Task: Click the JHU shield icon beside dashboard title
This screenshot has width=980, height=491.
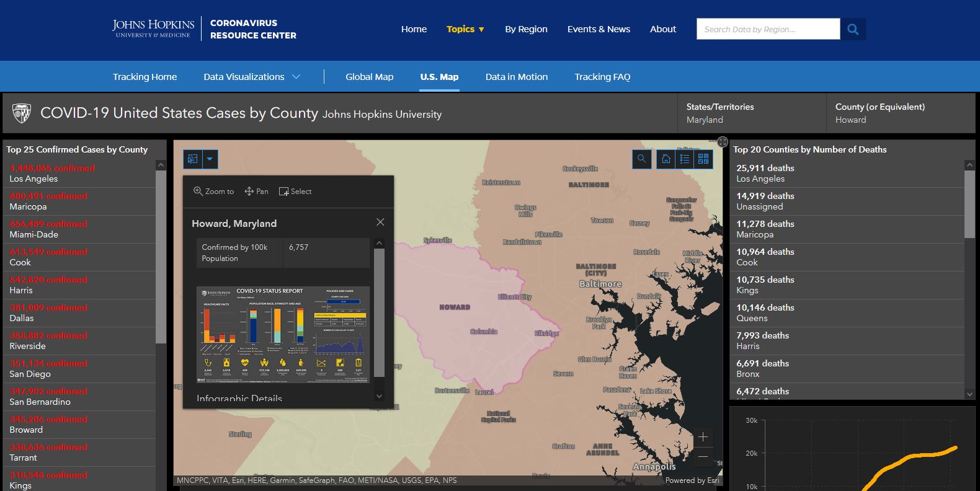Action: click(x=22, y=113)
